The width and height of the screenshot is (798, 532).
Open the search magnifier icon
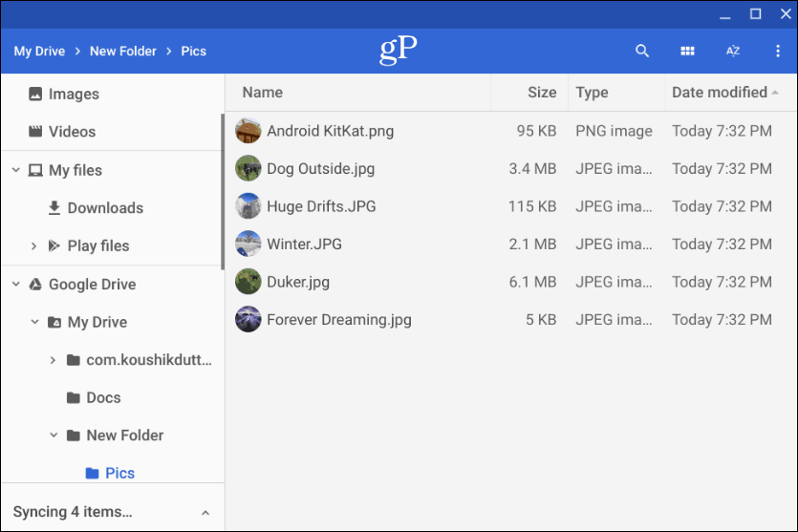pos(642,51)
